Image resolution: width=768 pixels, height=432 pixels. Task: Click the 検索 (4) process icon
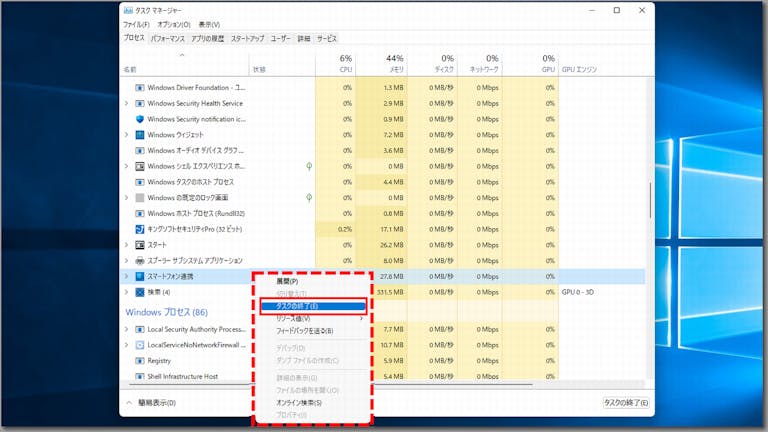[140, 292]
